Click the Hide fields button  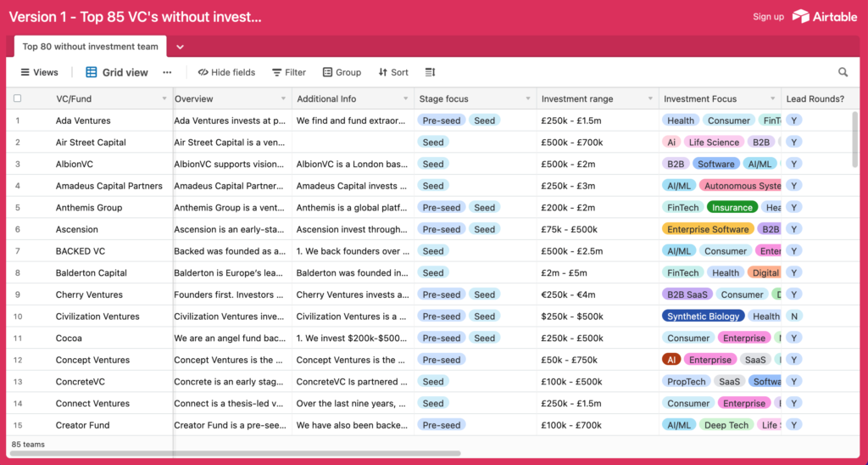[226, 73]
